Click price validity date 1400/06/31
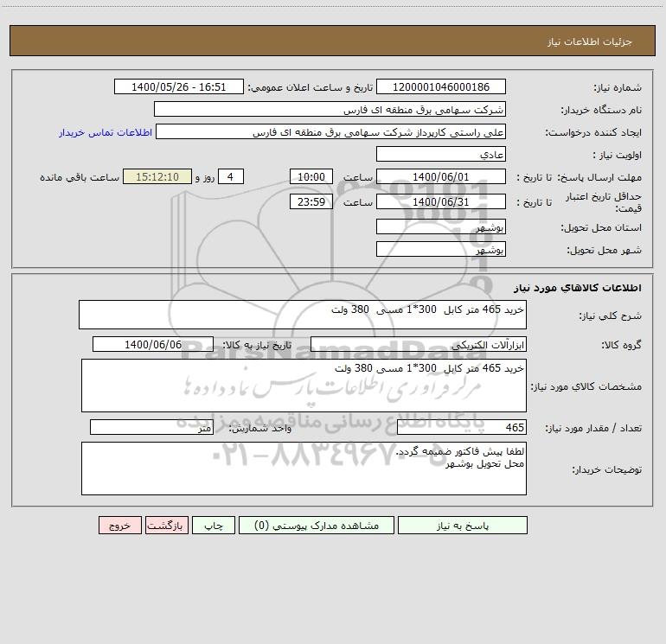Image resolution: width=666 pixels, height=644 pixels. tap(441, 201)
